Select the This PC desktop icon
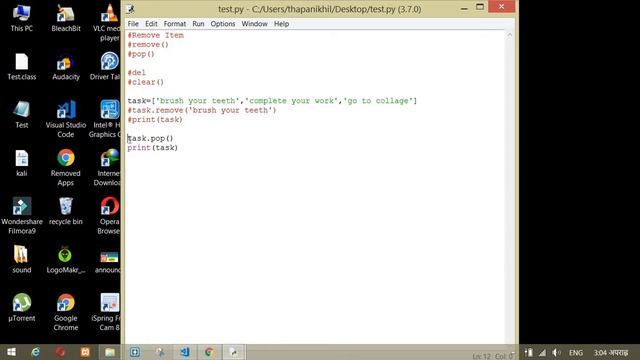This screenshot has width=640, height=360. pos(22,18)
